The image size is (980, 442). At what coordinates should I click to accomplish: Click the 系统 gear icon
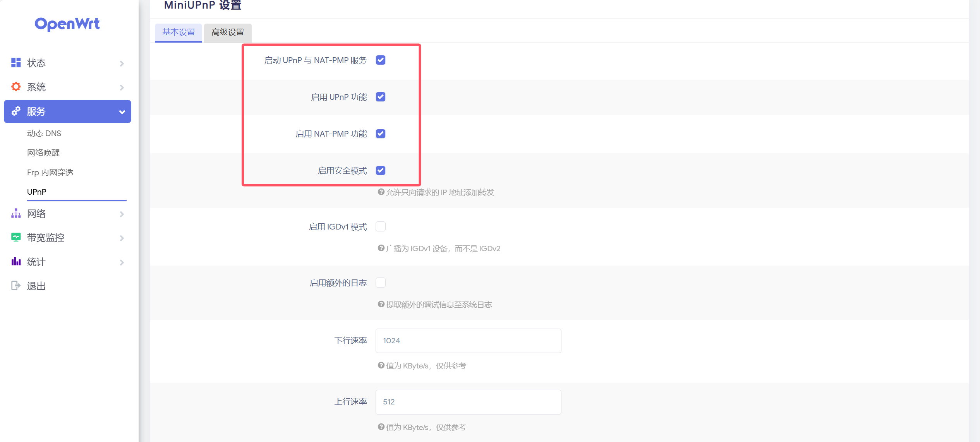[x=16, y=87]
